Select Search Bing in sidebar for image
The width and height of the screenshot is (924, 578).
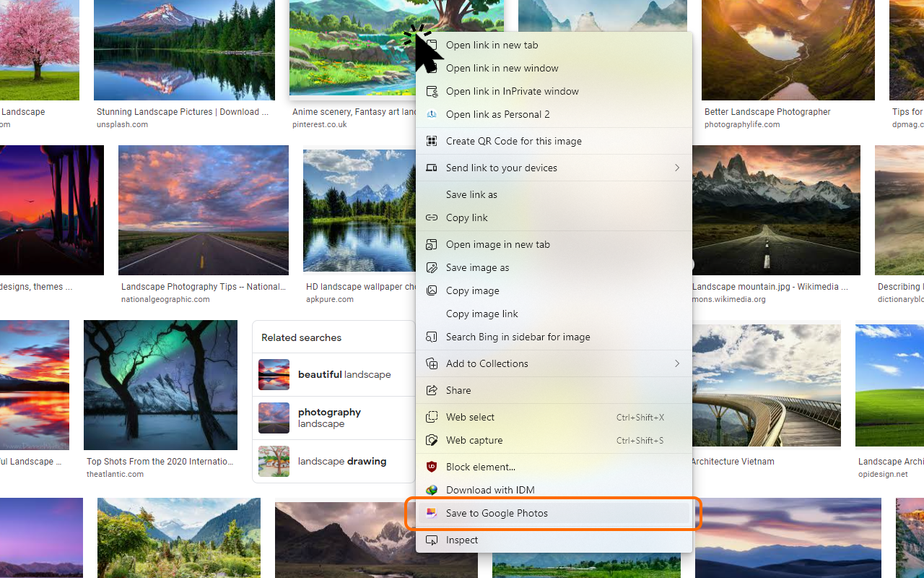coord(518,337)
